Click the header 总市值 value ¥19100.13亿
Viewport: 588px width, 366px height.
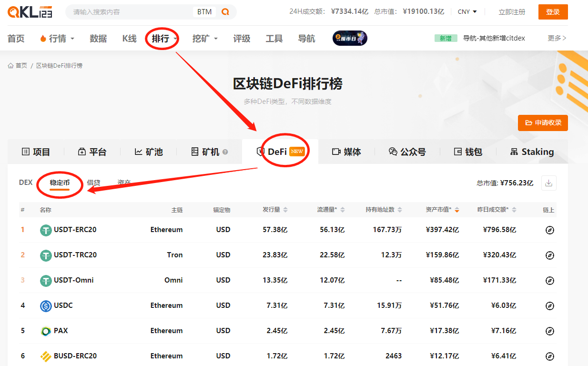[424, 12]
